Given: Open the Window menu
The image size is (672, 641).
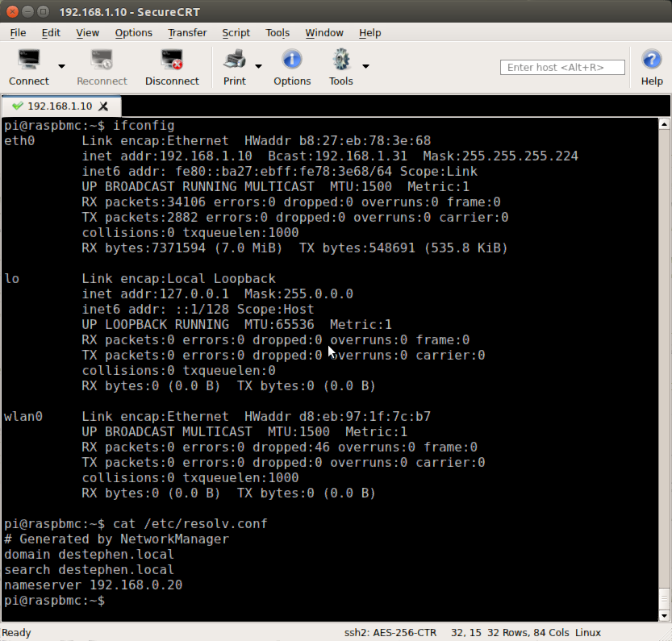Looking at the screenshot, I should (x=324, y=33).
